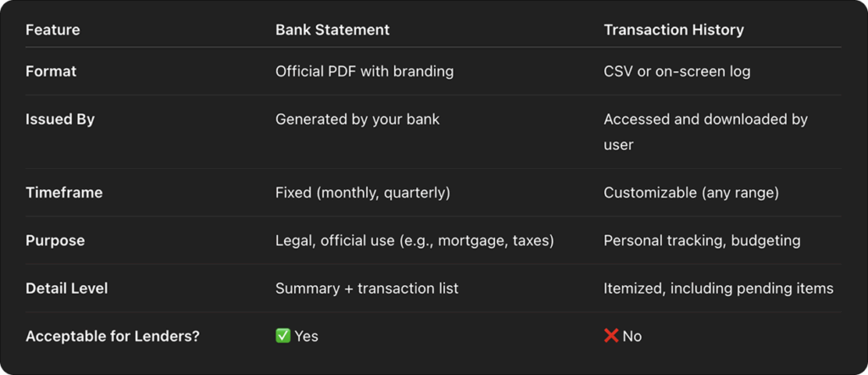This screenshot has width=868, height=375.
Task: Click the Issued By row label
Action: [60, 119]
